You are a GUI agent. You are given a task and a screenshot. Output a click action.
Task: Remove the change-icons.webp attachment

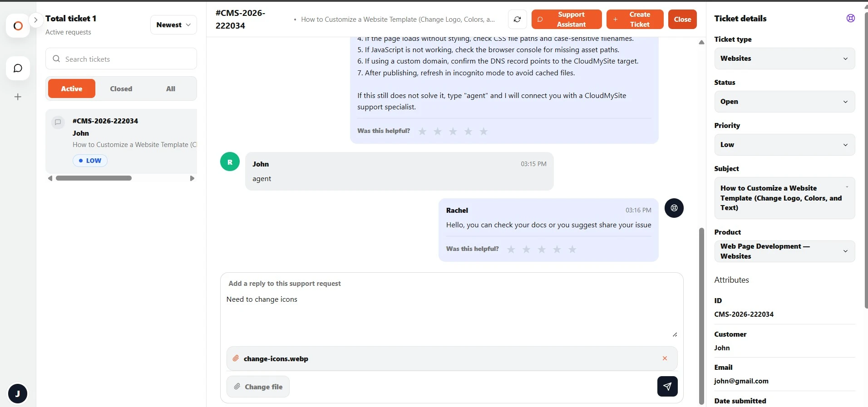pyautogui.click(x=665, y=358)
